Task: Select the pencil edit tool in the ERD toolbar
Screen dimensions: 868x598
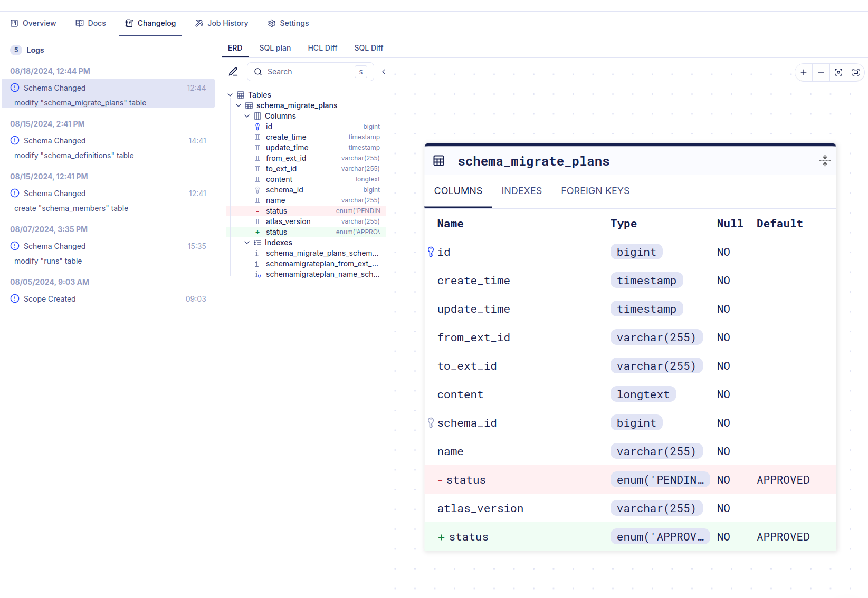Action: 233,71
